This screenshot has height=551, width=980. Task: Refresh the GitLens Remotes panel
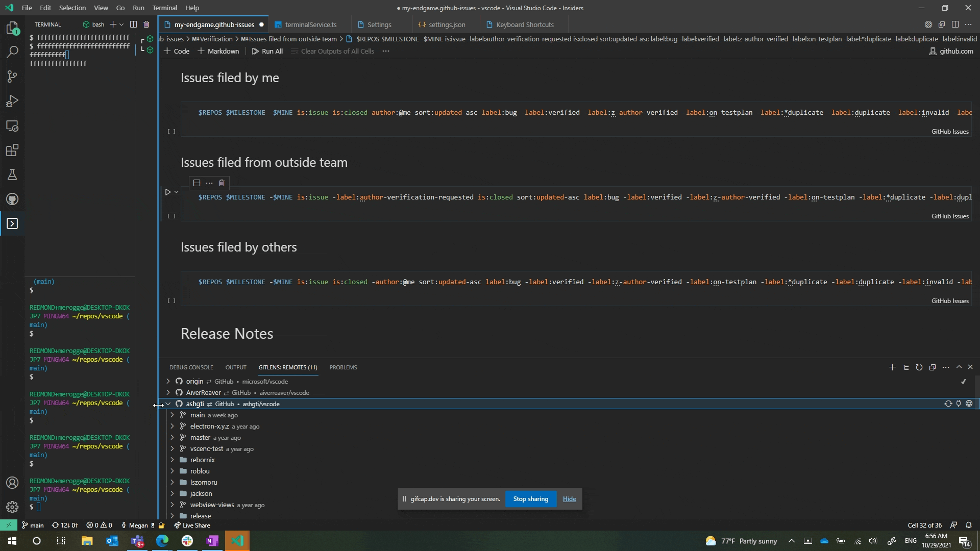(x=919, y=367)
